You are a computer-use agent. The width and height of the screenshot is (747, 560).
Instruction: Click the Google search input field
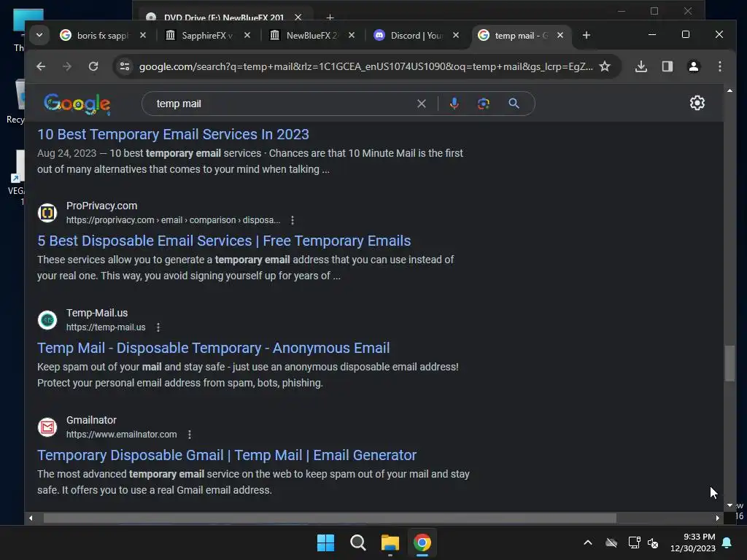pos(281,104)
